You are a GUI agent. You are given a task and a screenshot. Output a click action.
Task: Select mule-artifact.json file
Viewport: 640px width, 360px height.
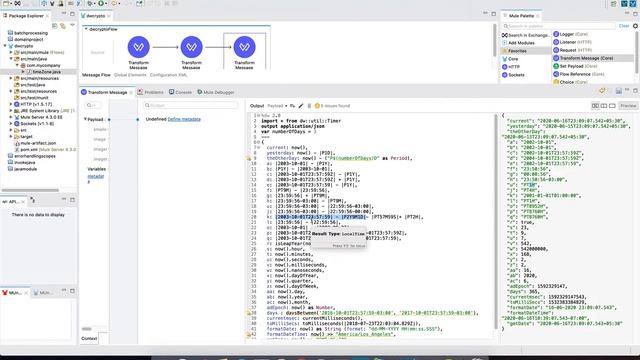click(35, 143)
